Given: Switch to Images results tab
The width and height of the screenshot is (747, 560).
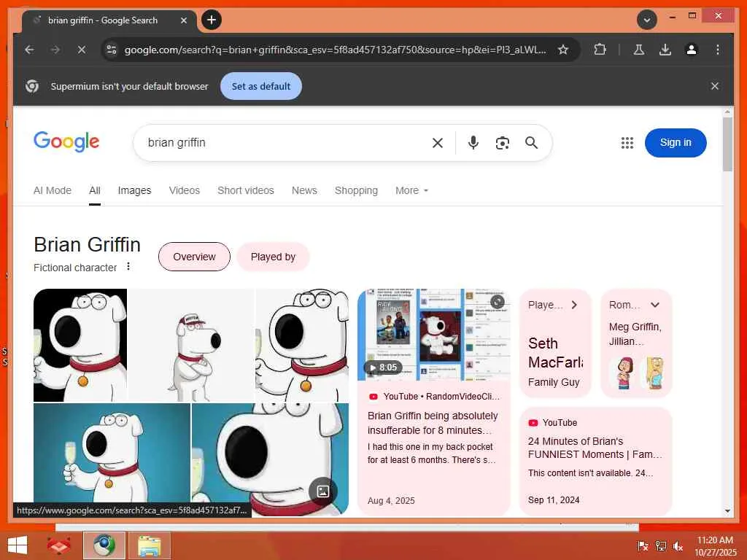Looking at the screenshot, I should coord(134,190).
